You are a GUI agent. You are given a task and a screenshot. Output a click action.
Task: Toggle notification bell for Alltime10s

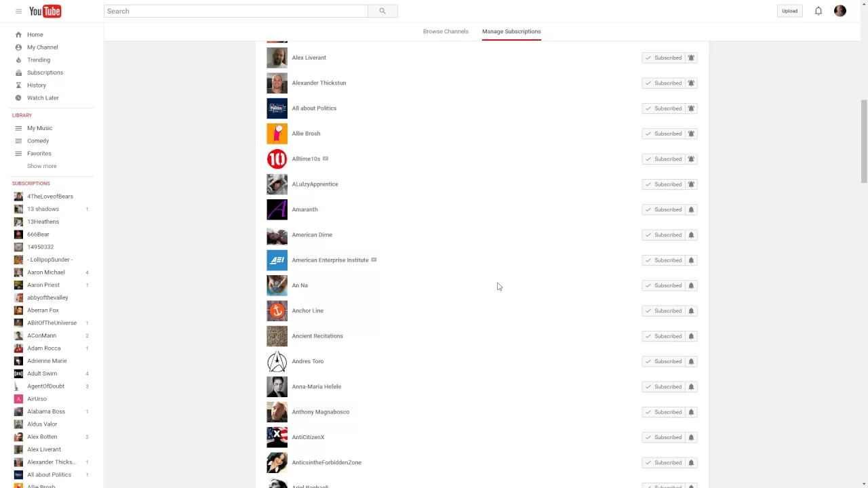691,159
